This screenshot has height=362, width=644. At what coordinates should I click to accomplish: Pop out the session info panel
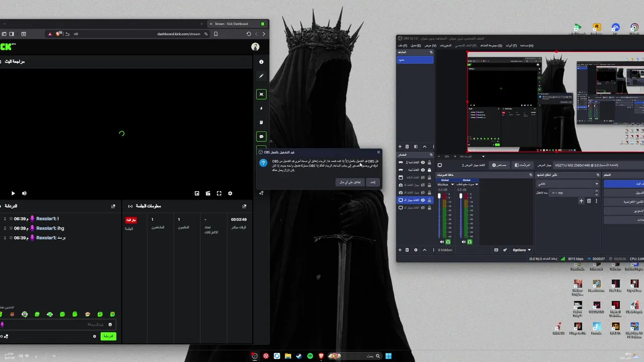(x=244, y=206)
